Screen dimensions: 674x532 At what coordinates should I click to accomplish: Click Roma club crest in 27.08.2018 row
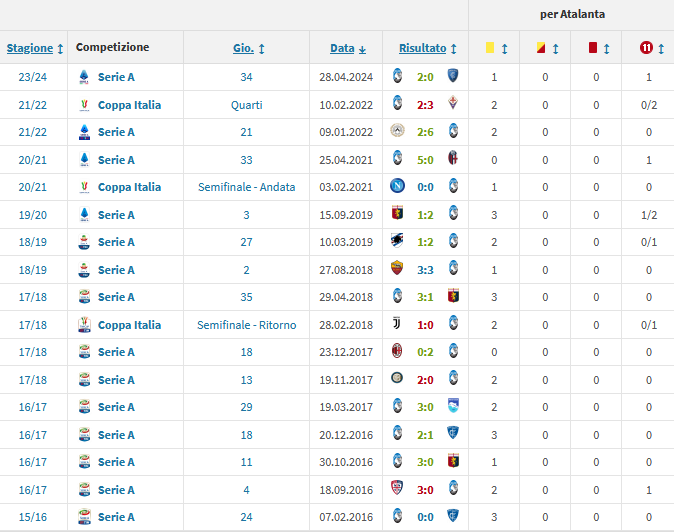tap(398, 270)
